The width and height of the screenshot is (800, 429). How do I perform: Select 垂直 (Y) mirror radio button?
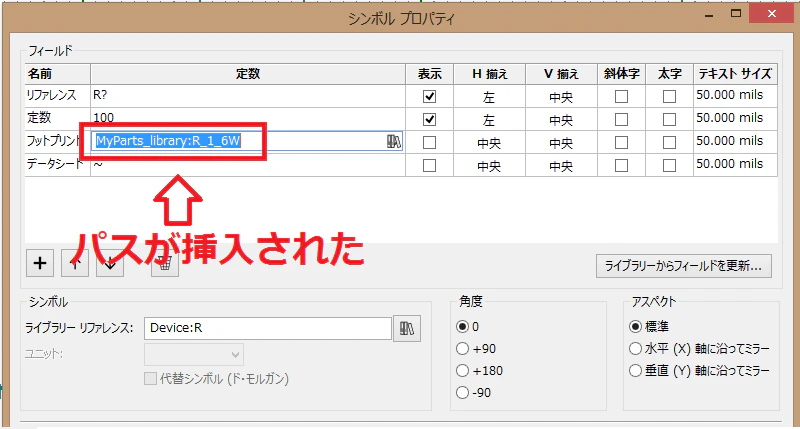pyautogui.click(x=635, y=371)
